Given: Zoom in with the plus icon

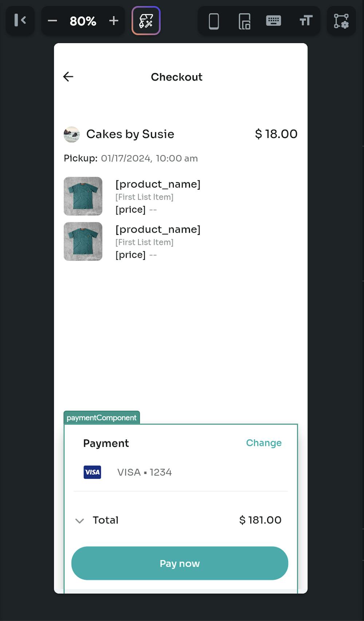Looking at the screenshot, I should coord(114,21).
